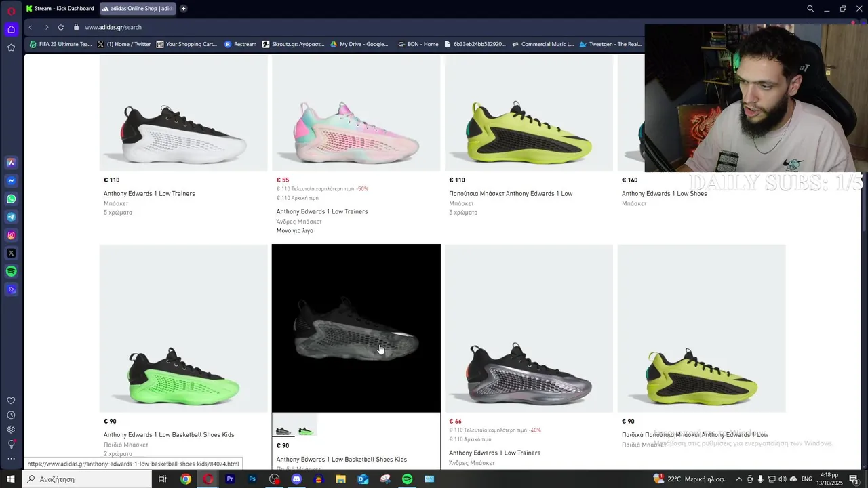Open the Windows notification center

click(854, 479)
